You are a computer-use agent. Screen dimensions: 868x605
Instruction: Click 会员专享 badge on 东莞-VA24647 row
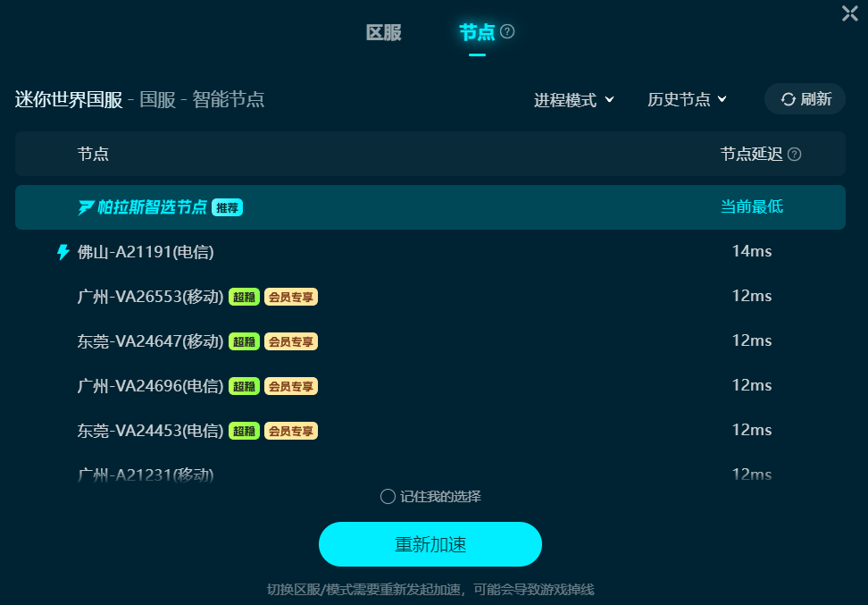pos(291,342)
